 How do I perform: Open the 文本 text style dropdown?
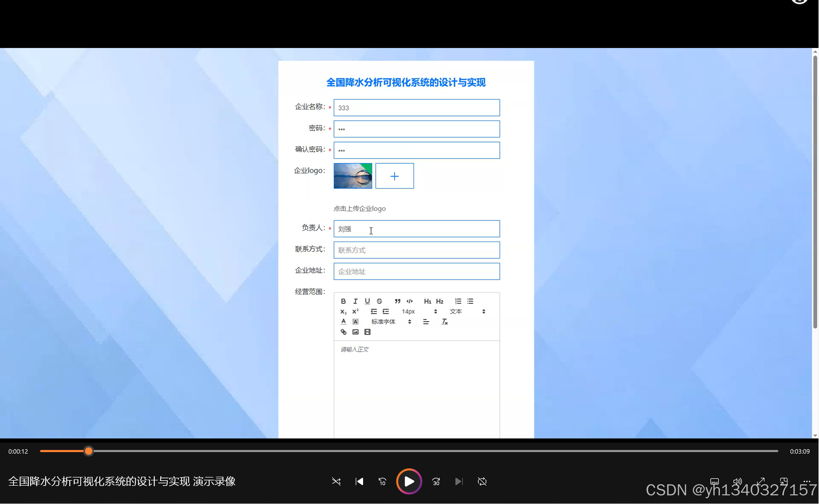click(456, 311)
